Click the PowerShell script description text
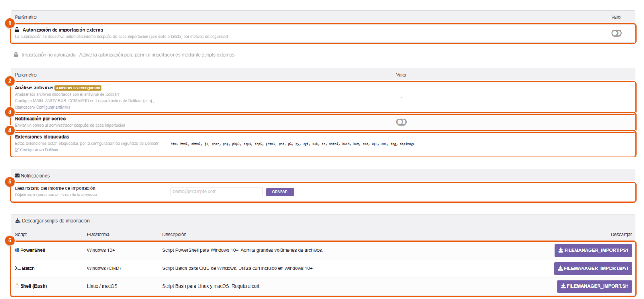Viewport: 644px width, 299px height. pos(242,250)
